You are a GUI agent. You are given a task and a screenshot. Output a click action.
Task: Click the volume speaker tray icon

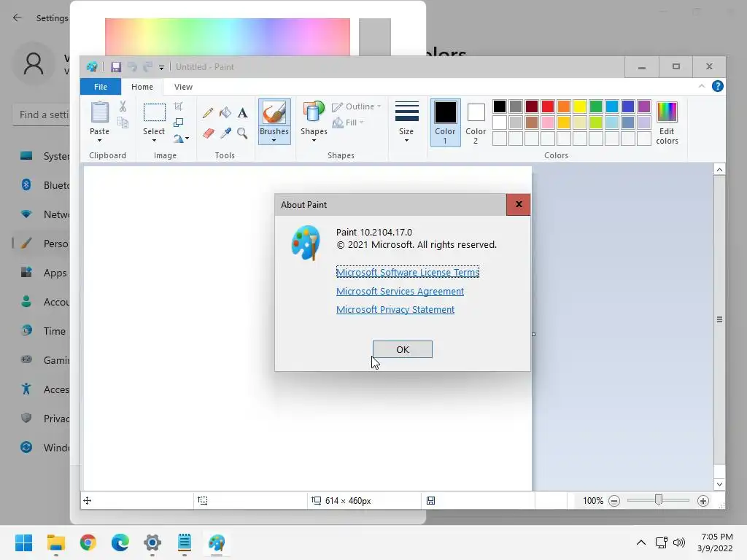click(679, 542)
